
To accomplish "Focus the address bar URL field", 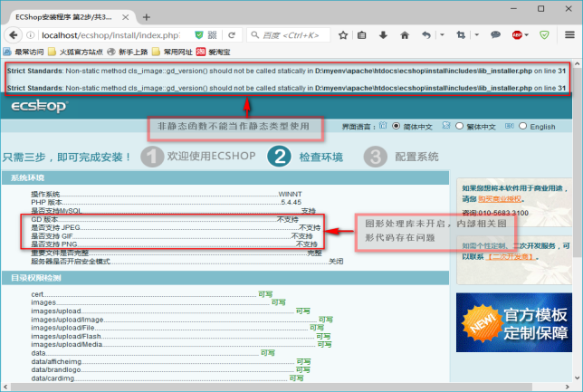I will pos(110,35).
